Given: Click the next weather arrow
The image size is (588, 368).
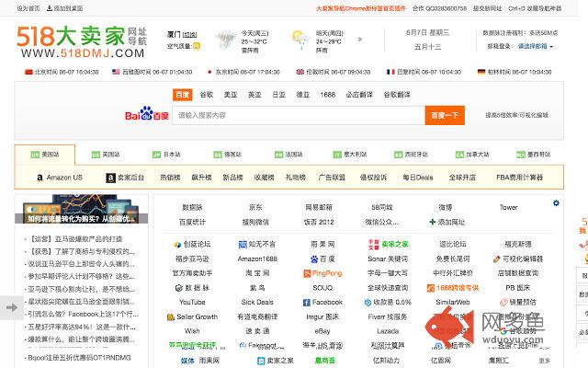Looking at the screenshot, I should 360,39.
